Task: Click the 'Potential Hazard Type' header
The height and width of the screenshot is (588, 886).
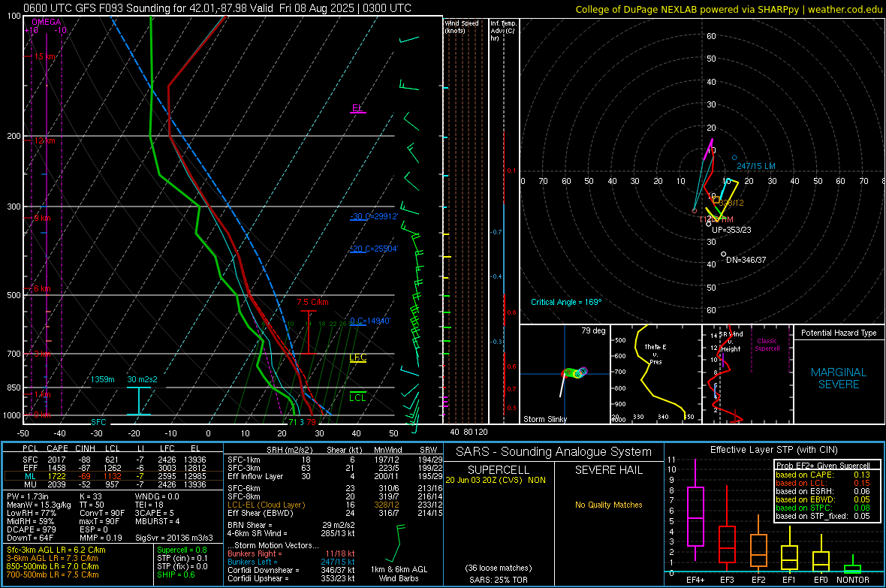Action: click(839, 333)
